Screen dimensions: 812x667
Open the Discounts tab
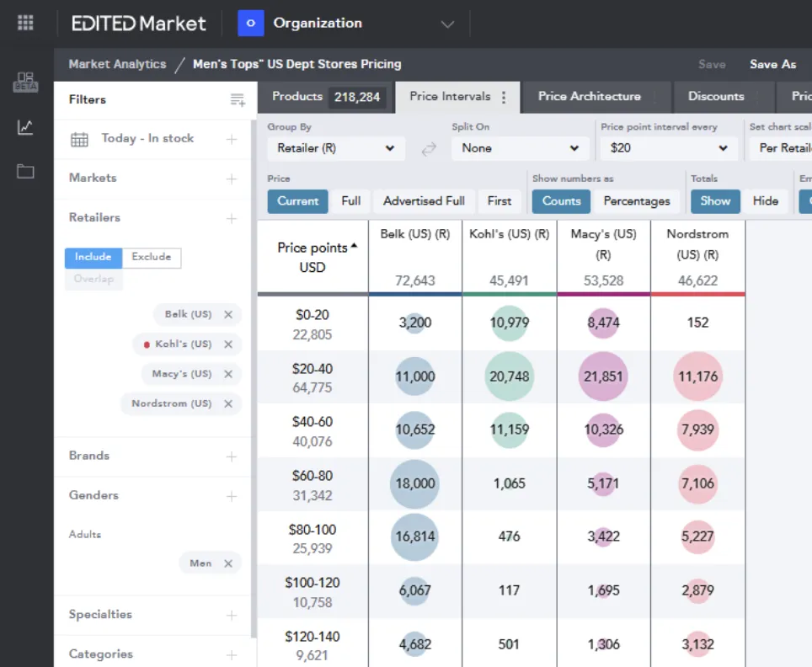(715, 97)
